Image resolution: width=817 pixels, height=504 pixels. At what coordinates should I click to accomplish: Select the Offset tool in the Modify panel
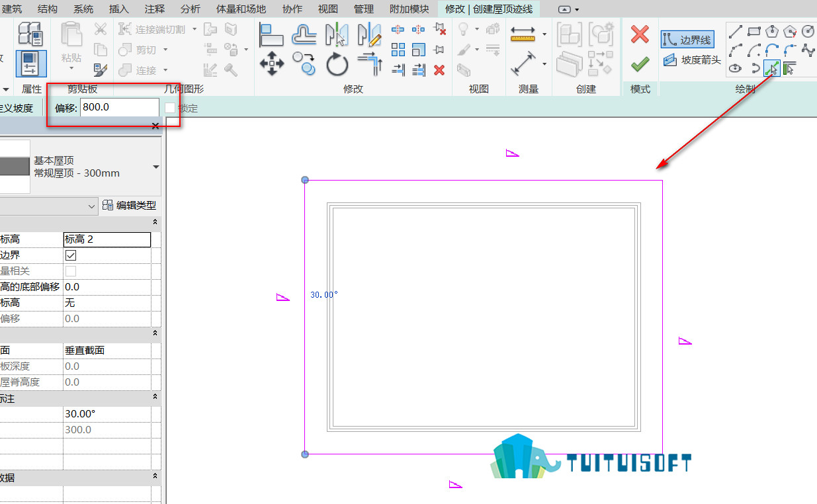tap(304, 33)
